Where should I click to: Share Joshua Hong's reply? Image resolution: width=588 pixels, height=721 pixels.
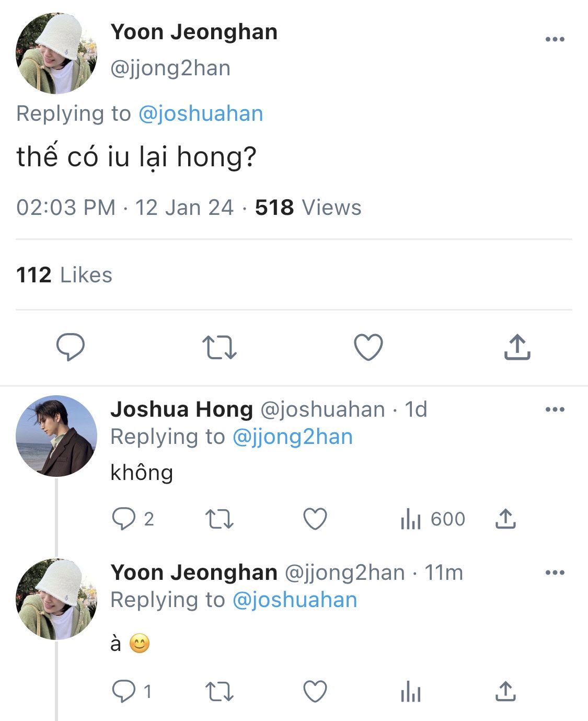[505, 519]
